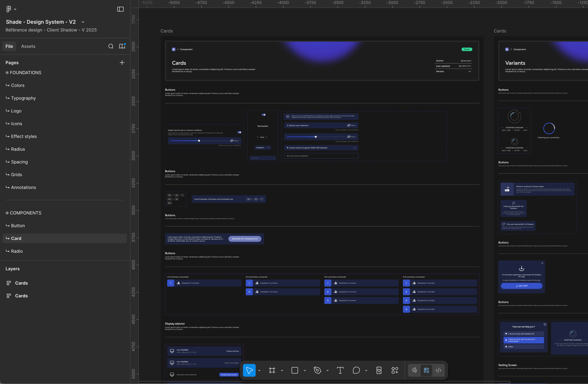Open the Typography page
The width and height of the screenshot is (588, 384).
[x=23, y=98]
